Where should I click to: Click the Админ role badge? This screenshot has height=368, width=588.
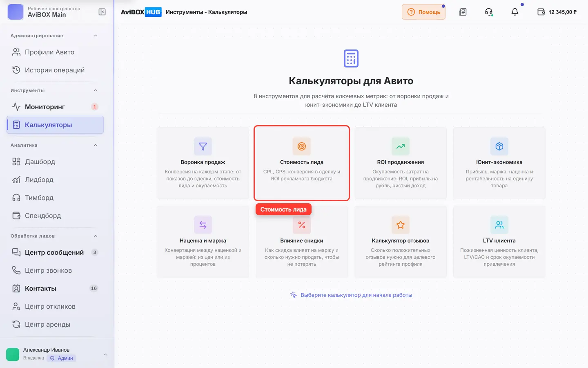[61, 358]
